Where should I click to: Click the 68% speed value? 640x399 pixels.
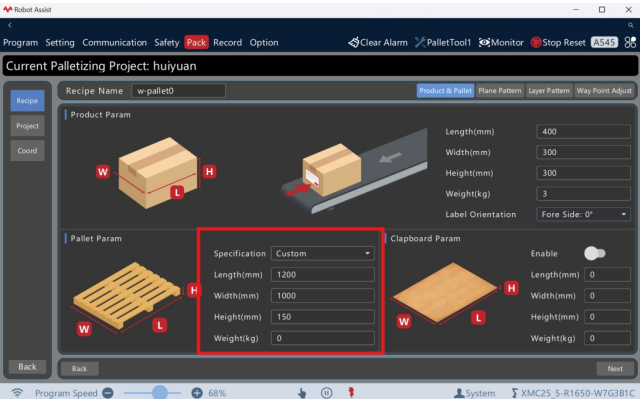click(217, 393)
